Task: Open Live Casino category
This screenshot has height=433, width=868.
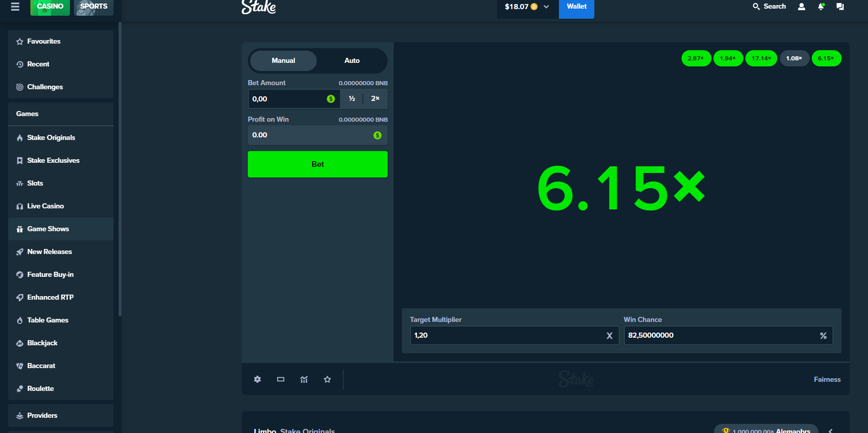Action: [61, 206]
